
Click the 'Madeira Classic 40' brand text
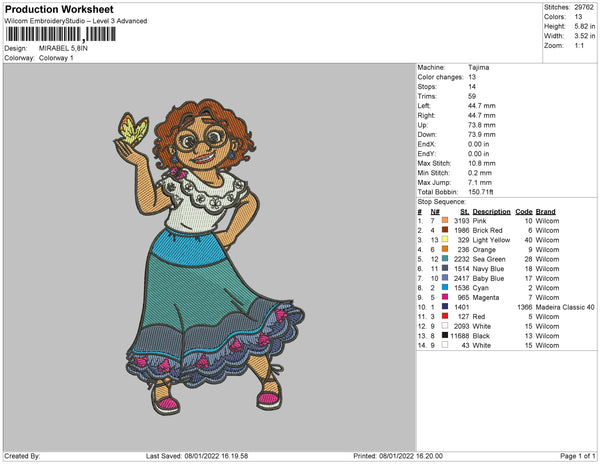565,307
